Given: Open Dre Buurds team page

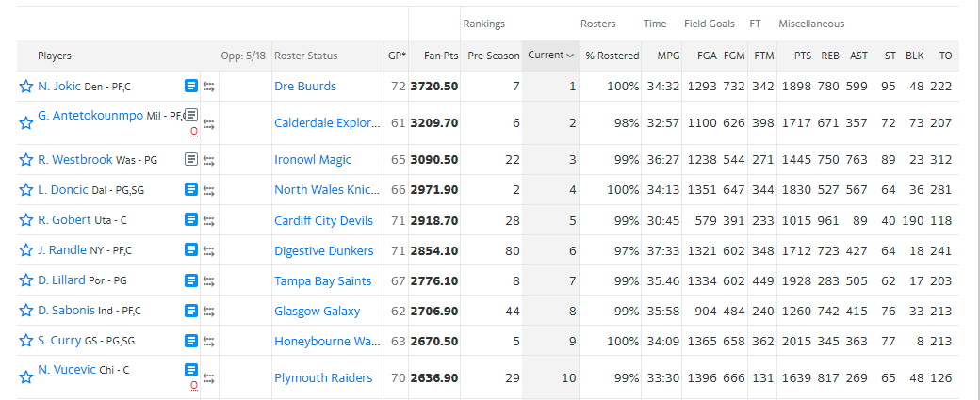Looking at the screenshot, I should tap(305, 86).
